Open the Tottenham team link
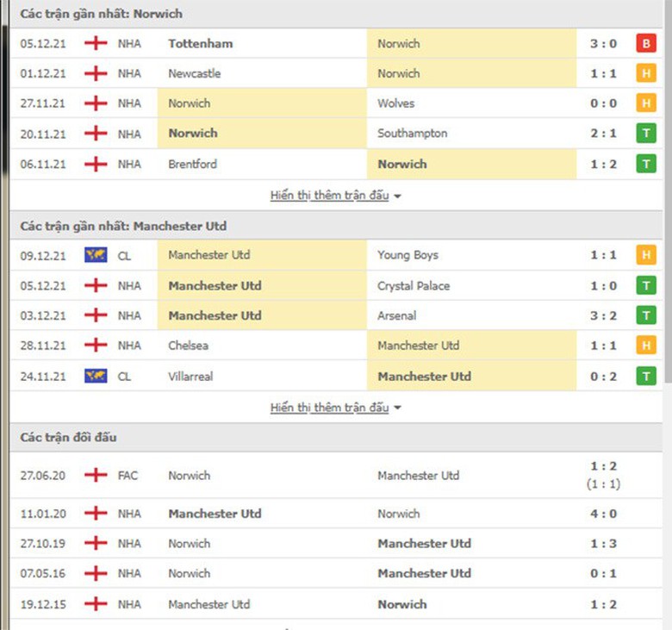Viewport: 672px width, 630px height. [200, 44]
